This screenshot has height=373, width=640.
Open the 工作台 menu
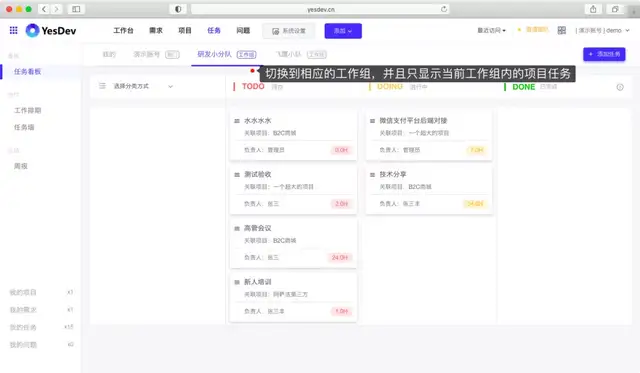coord(123,31)
